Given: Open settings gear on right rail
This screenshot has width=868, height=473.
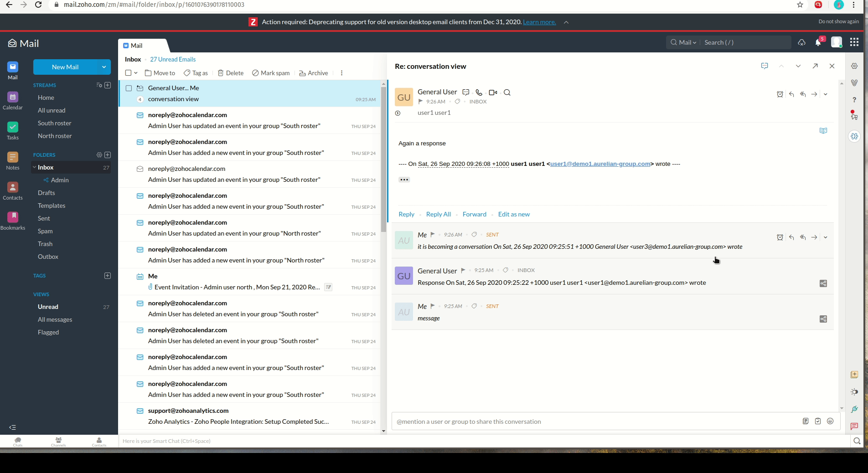Looking at the screenshot, I should tap(854, 66).
